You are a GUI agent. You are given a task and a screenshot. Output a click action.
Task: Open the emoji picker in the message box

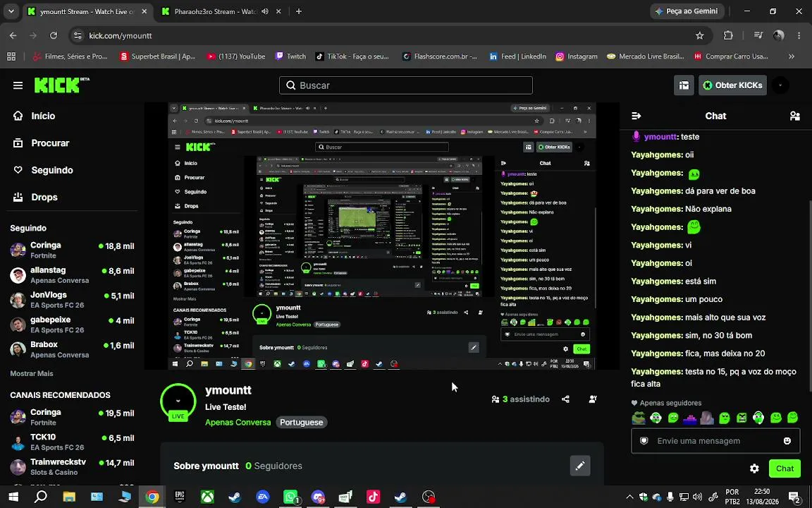tap(787, 441)
